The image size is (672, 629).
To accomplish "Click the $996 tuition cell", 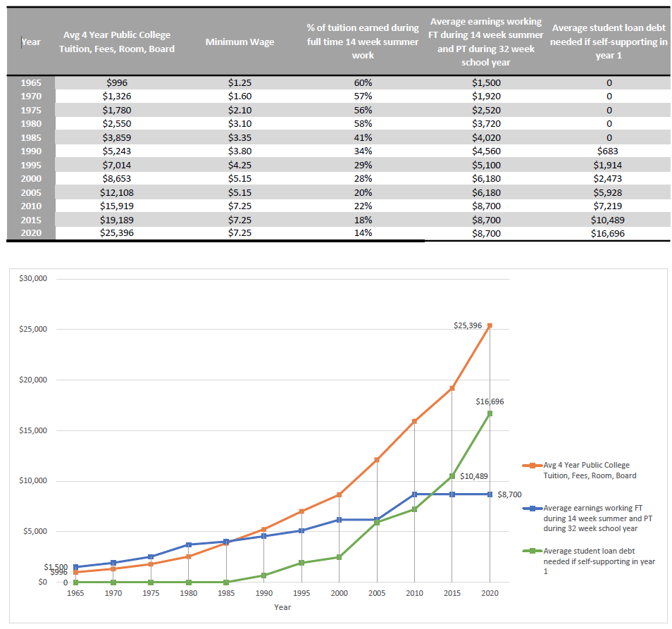I will tap(117, 82).
